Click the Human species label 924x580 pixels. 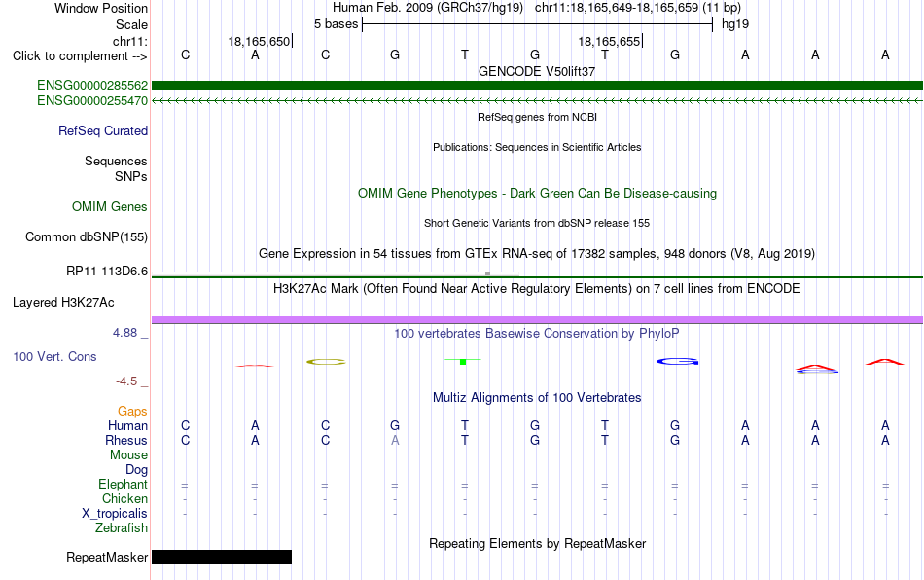click(x=127, y=425)
